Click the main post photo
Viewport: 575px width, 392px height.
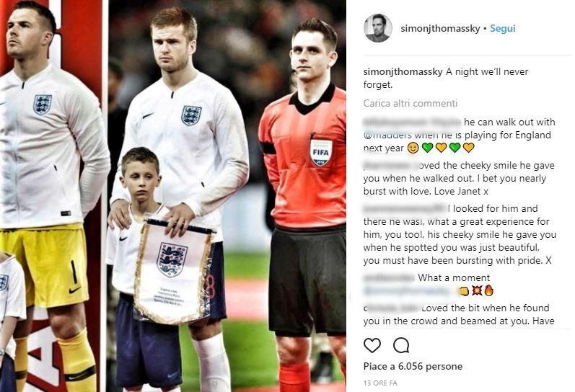tap(173, 196)
